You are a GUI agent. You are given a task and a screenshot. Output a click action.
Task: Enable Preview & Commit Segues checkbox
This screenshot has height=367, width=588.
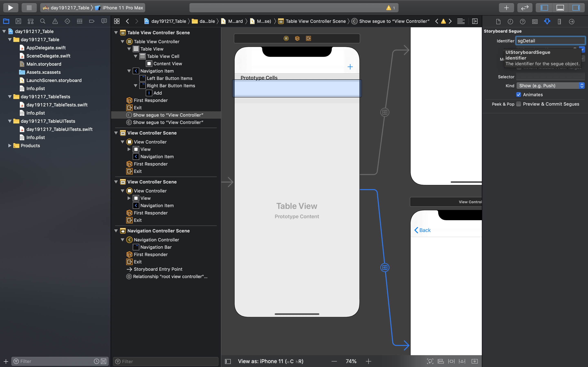[519, 104]
